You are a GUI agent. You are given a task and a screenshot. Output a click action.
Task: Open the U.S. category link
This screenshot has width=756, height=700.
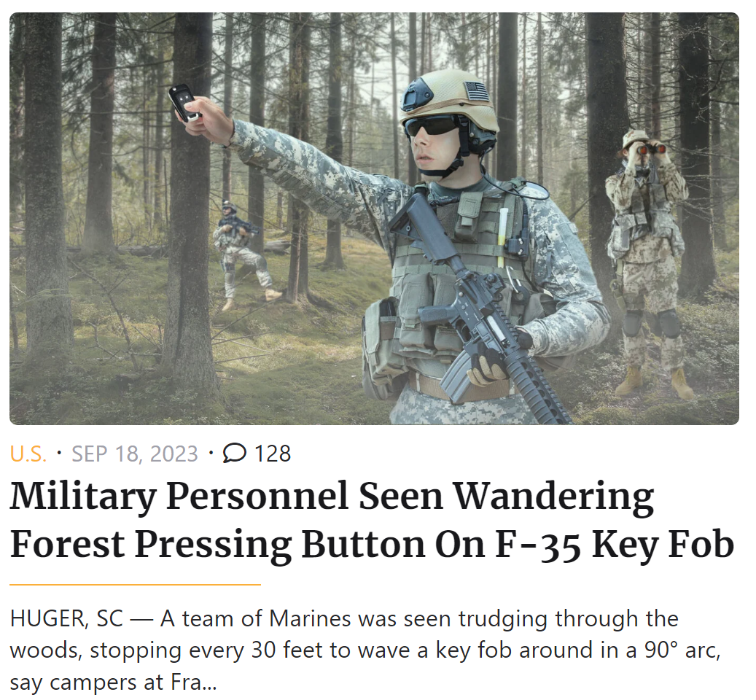pos(28,454)
